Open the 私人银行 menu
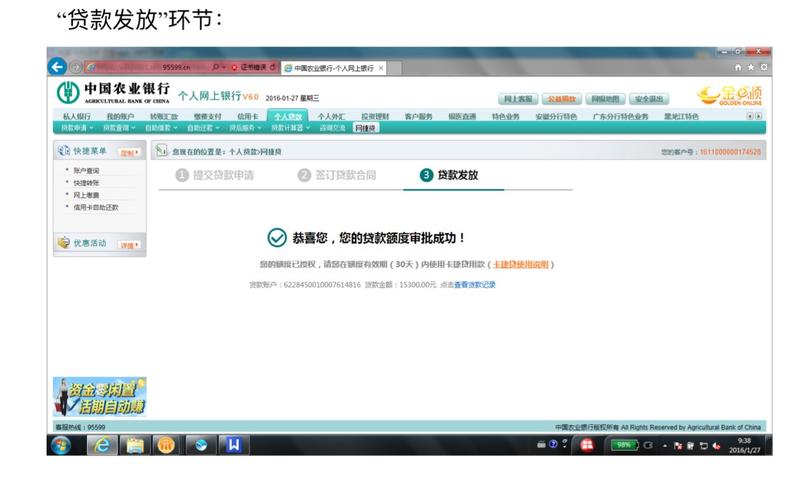 [x=77, y=117]
